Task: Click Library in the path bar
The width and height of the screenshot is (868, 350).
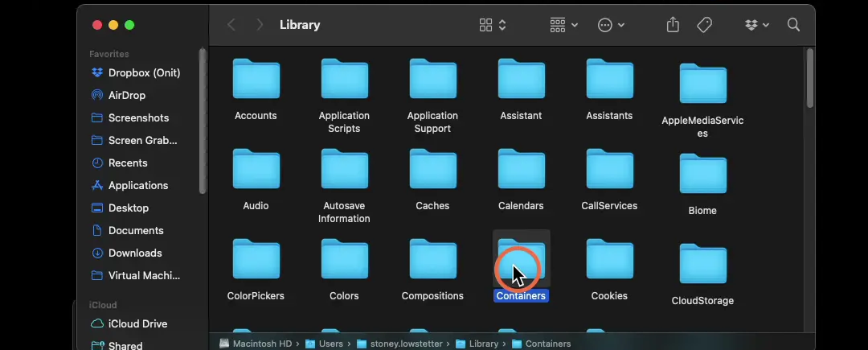Action: tap(477, 344)
